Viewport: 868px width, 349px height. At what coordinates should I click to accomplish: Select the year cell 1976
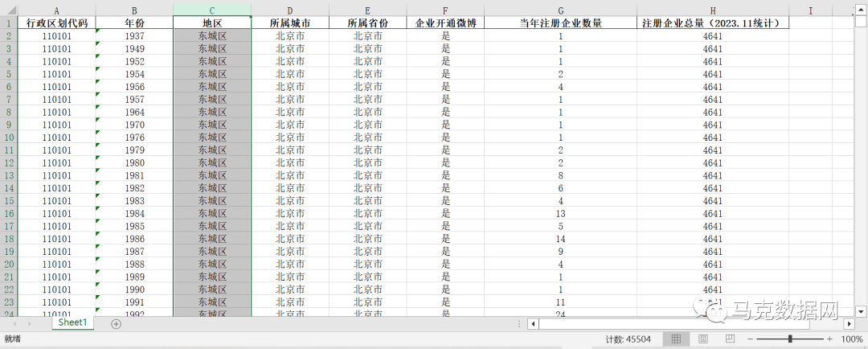tap(134, 138)
